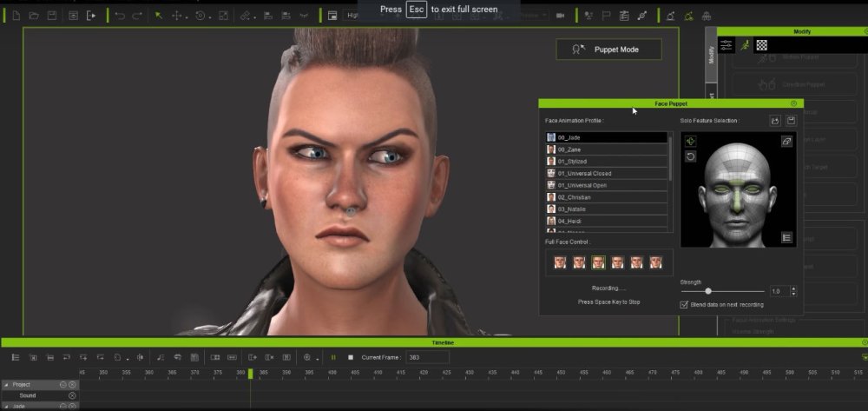Click the Strength slider handle
This screenshot has height=411, width=868.
(x=708, y=291)
